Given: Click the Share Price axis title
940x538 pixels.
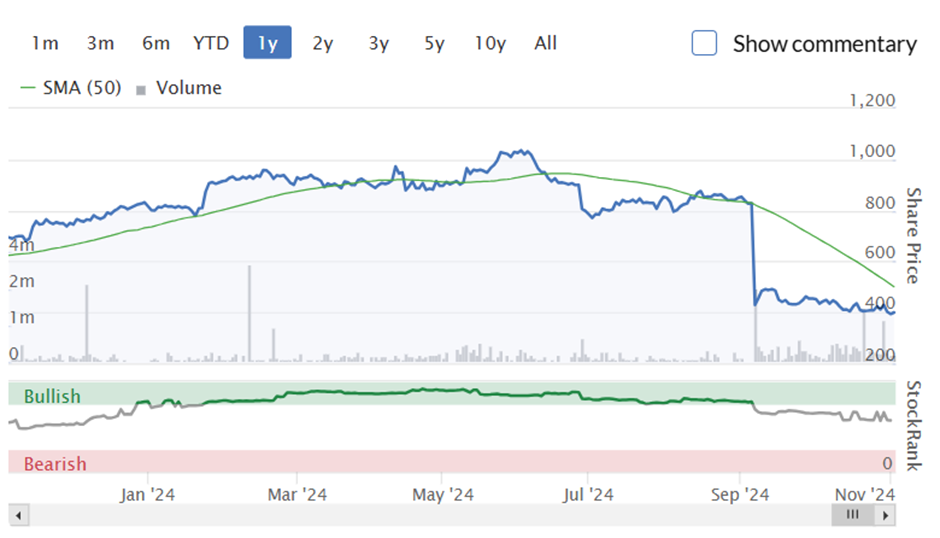Looking at the screenshot, I should [x=912, y=235].
